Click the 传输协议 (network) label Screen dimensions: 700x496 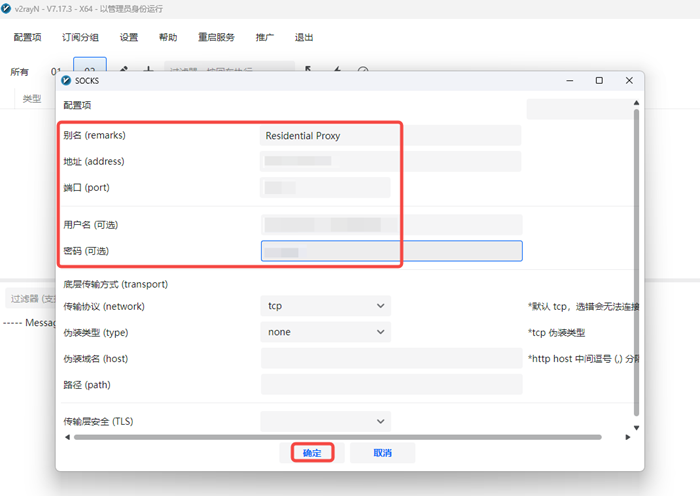click(104, 306)
